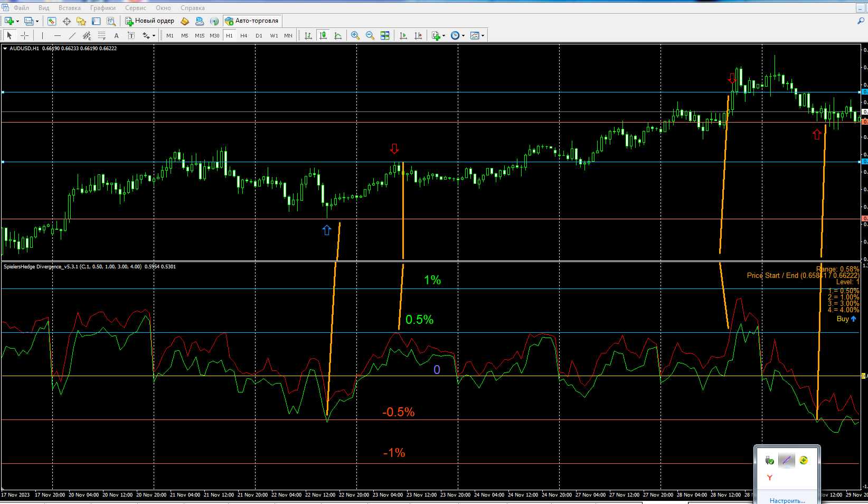
Task: Click the Настроить... link in tray popup
Action: tap(787, 500)
